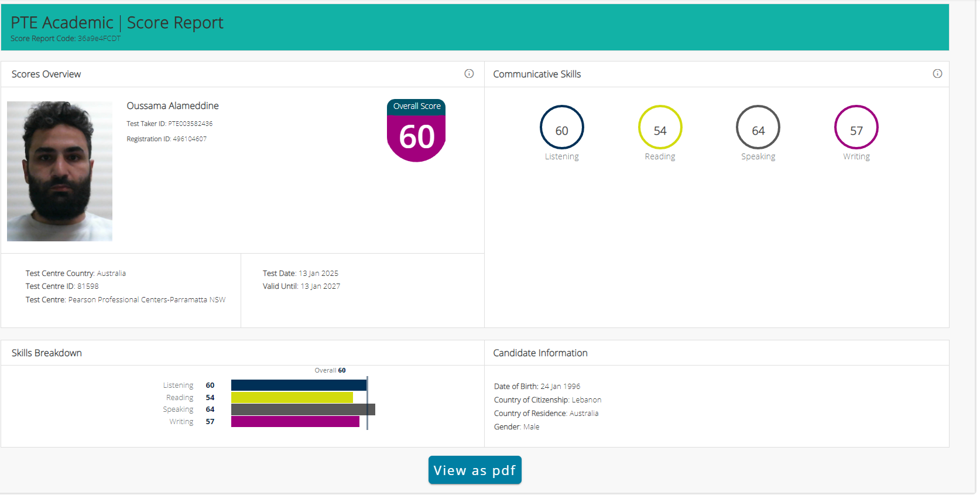Click the gray Speaking bar

(303, 409)
